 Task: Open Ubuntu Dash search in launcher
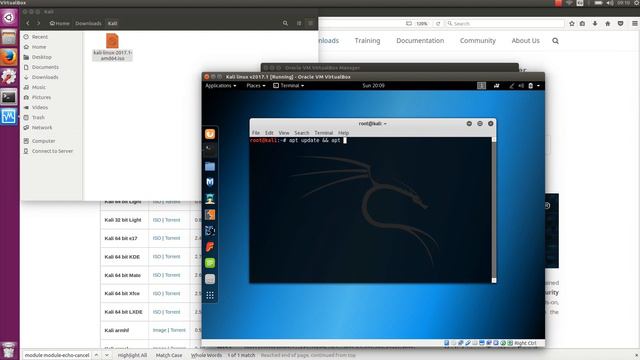point(9,18)
